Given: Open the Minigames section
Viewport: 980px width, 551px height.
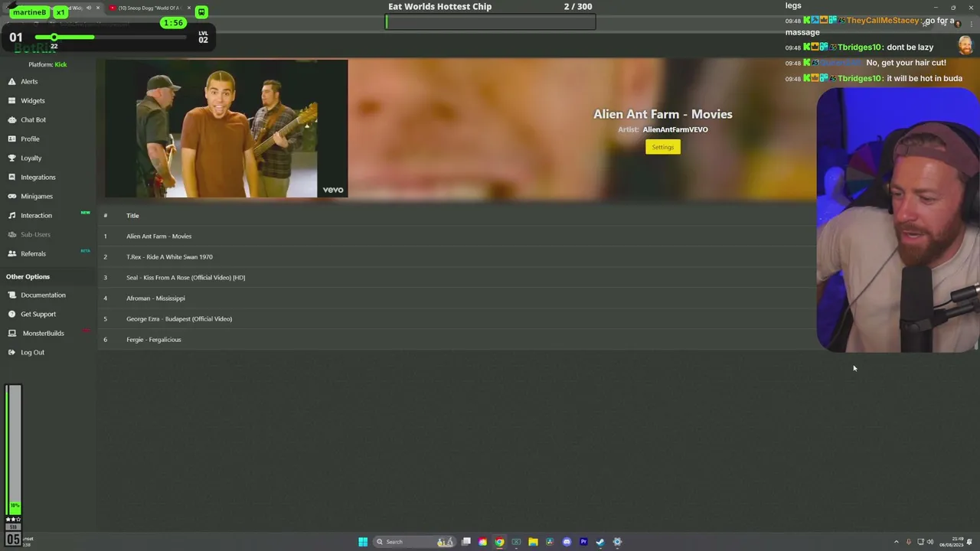Looking at the screenshot, I should click(x=37, y=196).
